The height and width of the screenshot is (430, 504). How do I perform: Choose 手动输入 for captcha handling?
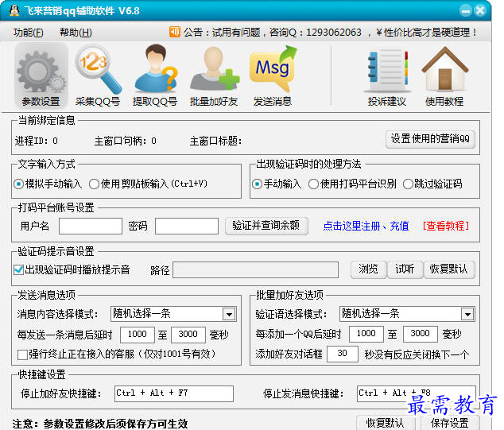coord(277,184)
